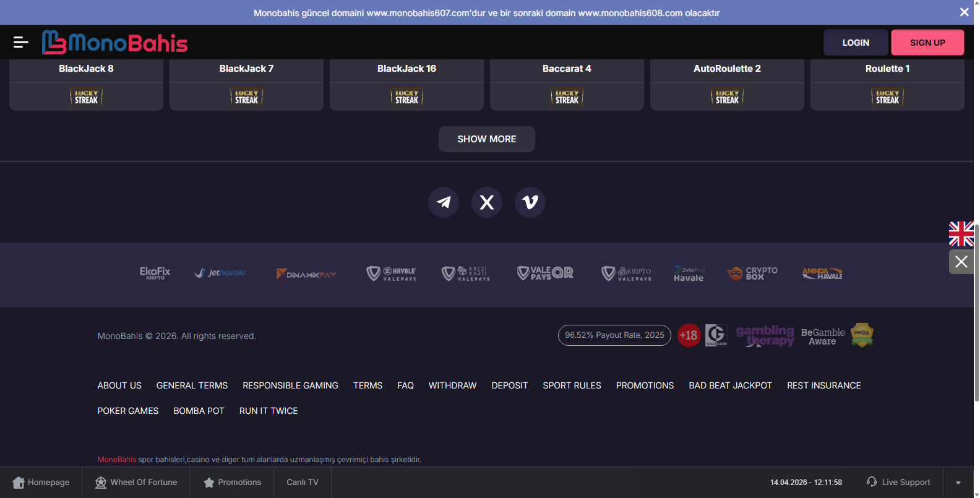The height and width of the screenshot is (498, 980).
Task: Click the MonoBahis logo
Action: (114, 42)
